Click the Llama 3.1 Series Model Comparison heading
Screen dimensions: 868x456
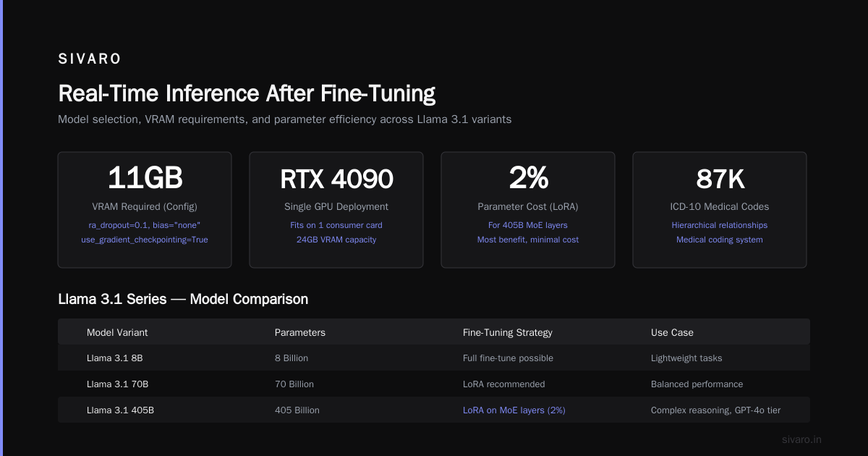(x=183, y=299)
